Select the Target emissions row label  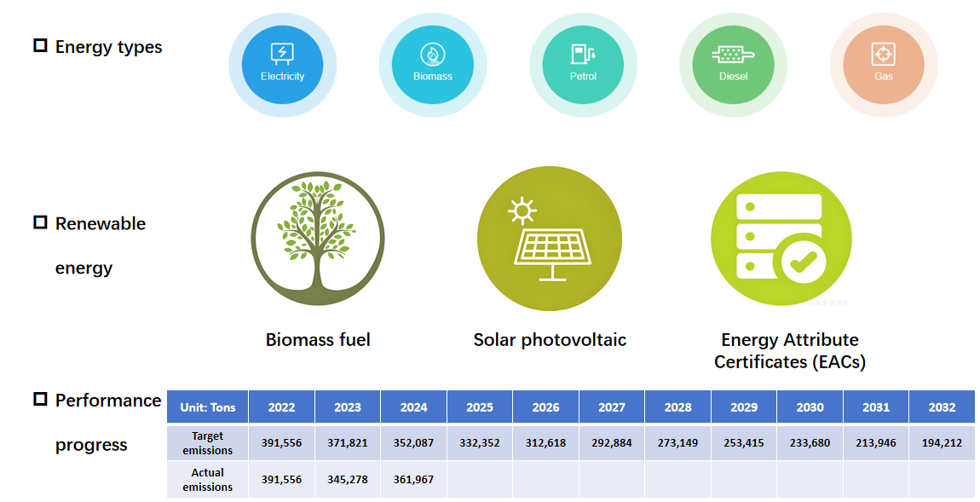tap(208, 443)
